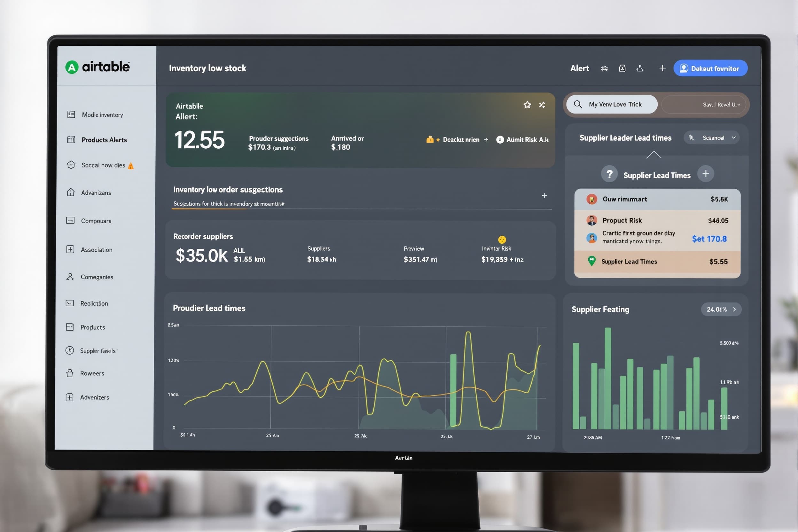Click the Association plus-box icon
Image resolution: width=798 pixels, height=532 pixels.
70,249
